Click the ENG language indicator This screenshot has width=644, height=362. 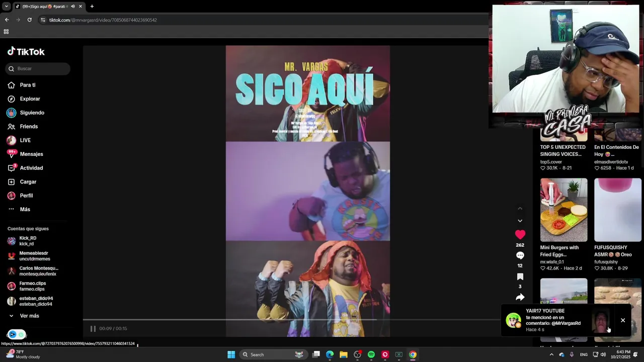pyautogui.click(x=584, y=354)
